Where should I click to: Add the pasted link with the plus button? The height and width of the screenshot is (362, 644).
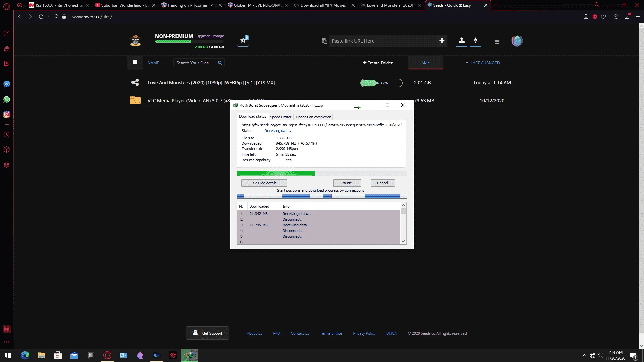click(442, 41)
